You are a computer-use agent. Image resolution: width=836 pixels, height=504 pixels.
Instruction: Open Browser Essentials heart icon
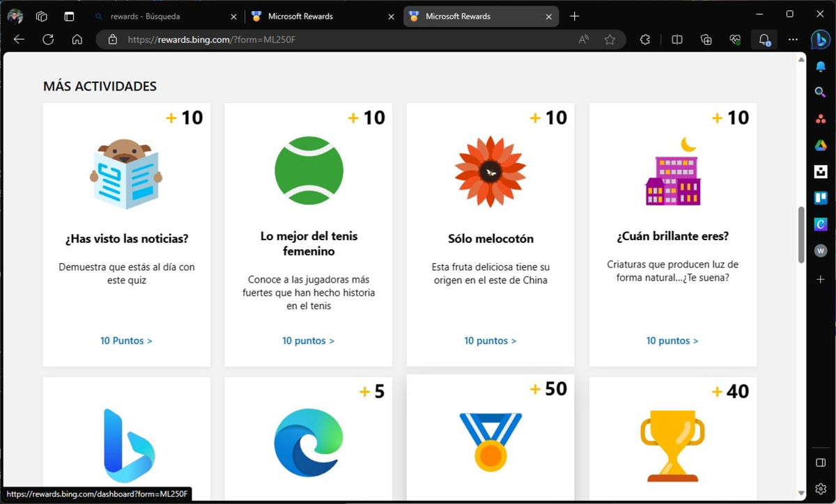(734, 40)
